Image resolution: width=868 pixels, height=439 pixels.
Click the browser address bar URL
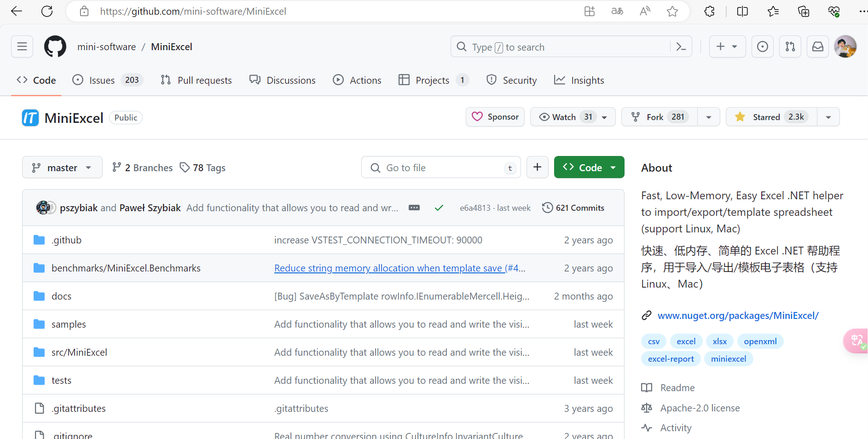pyautogui.click(x=193, y=11)
